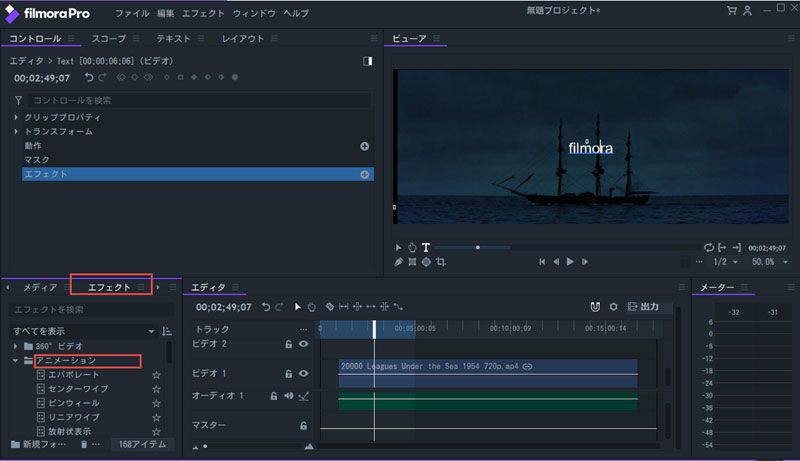Toggle lock on ビデオ 1 track
Image resolution: width=800 pixels, height=461 pixels.
pyautogui.click(x=289, y=374)
